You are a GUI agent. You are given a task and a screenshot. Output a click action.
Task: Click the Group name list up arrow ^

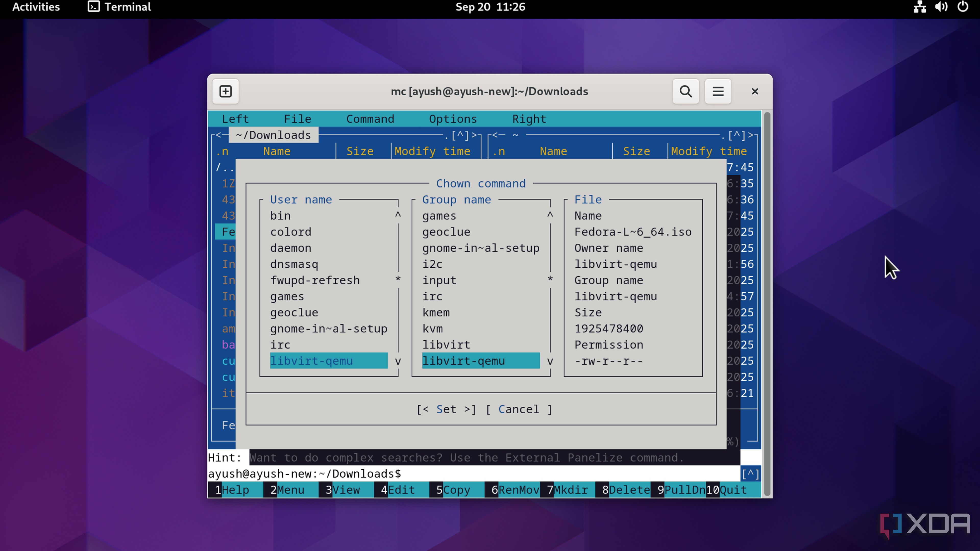tap(550, 215)
